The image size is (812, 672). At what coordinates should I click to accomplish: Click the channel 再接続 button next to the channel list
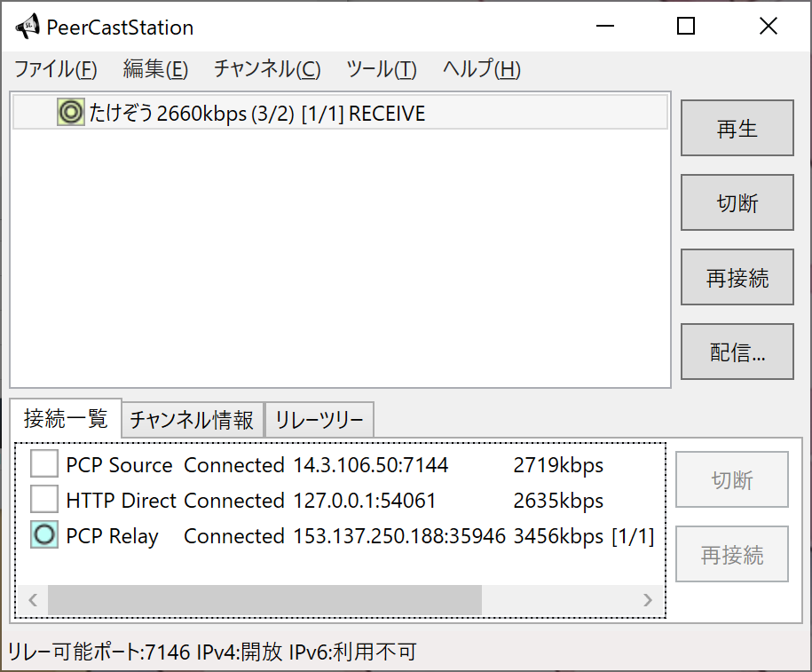(x=737, y=277)
